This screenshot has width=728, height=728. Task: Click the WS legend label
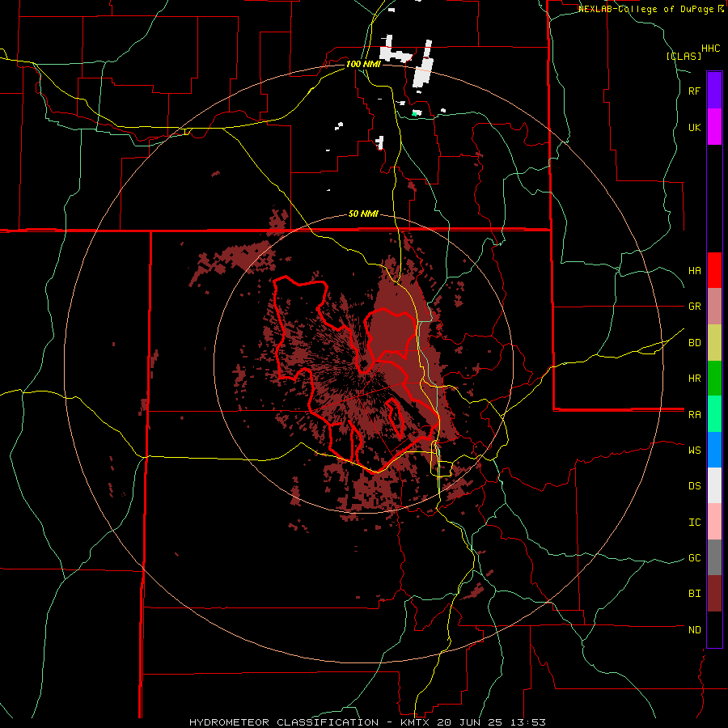tap(694, 451)
